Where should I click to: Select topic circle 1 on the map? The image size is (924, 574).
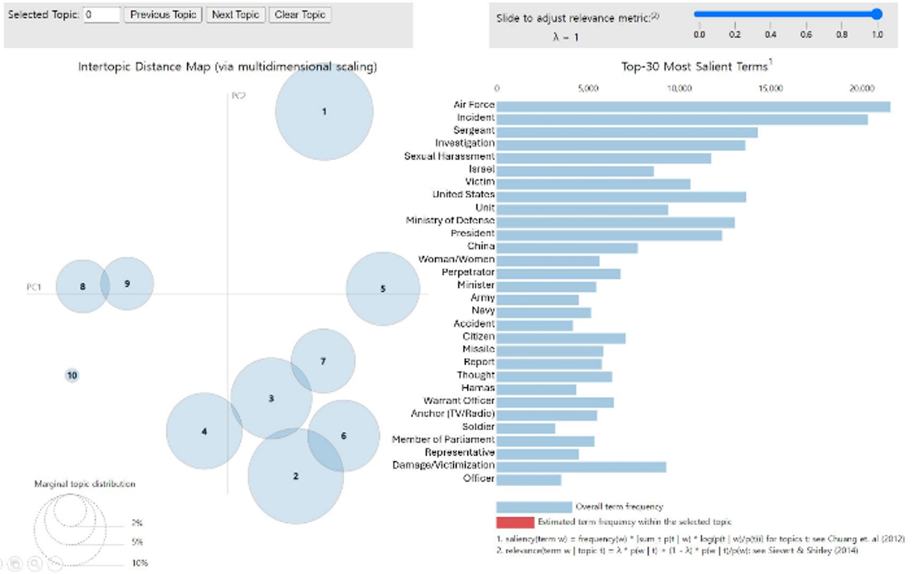click(x=324, y=111)
